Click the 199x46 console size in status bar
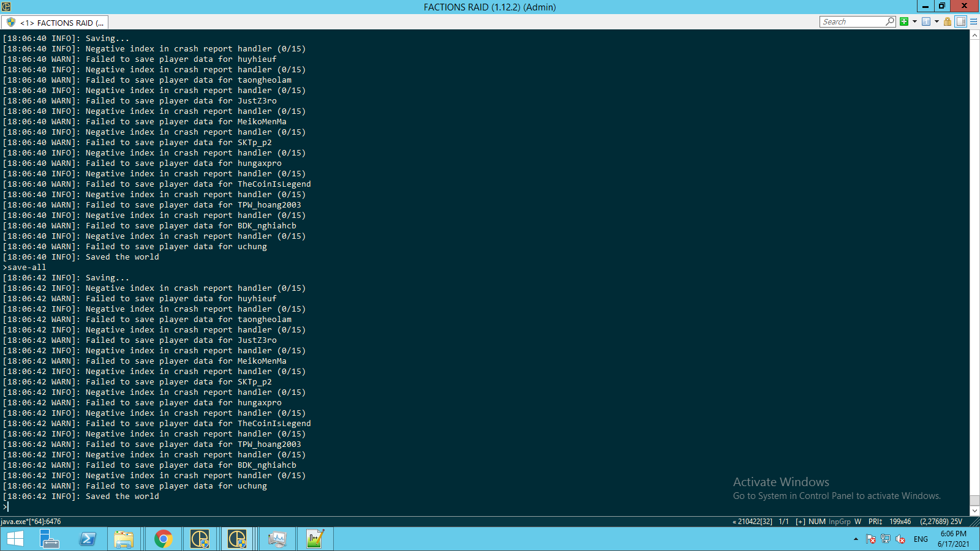Image resolution: width=980 pixels, height=551 pixels. [x=900, y=522]
